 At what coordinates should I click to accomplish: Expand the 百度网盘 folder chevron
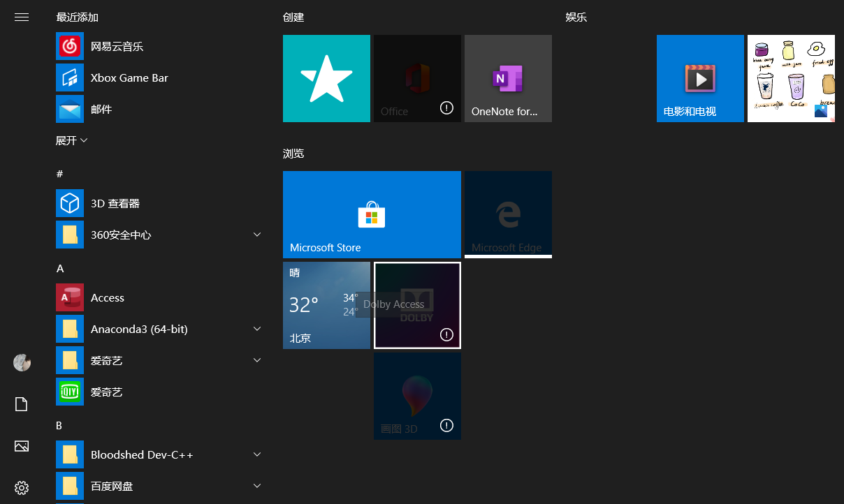click(257, 486)
